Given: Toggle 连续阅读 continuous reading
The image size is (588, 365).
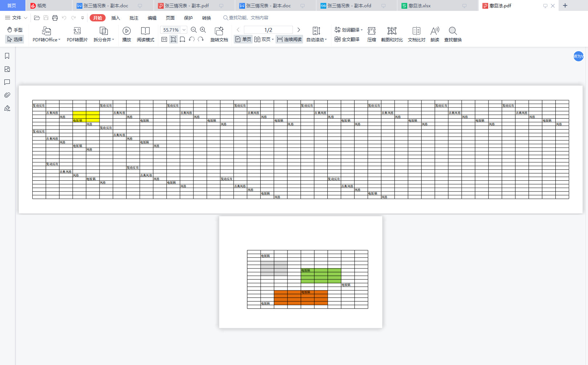Looking at the screenshot, I should [289, 39].
